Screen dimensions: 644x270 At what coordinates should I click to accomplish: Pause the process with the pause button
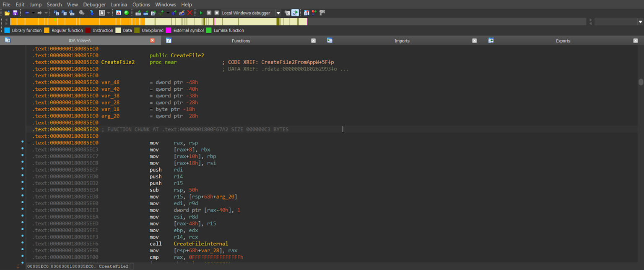(x=209, y=13)
